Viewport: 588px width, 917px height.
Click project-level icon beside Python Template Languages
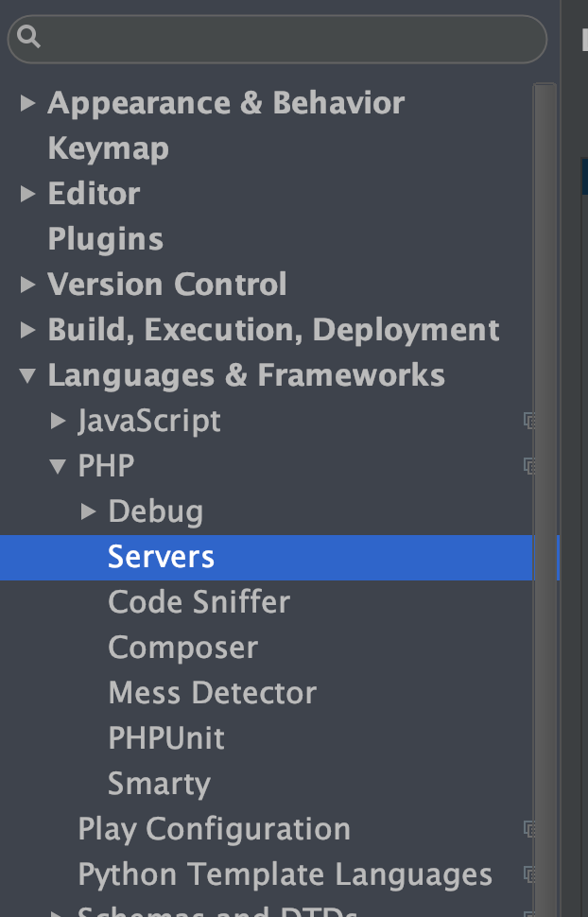click(x=529, y=874)
